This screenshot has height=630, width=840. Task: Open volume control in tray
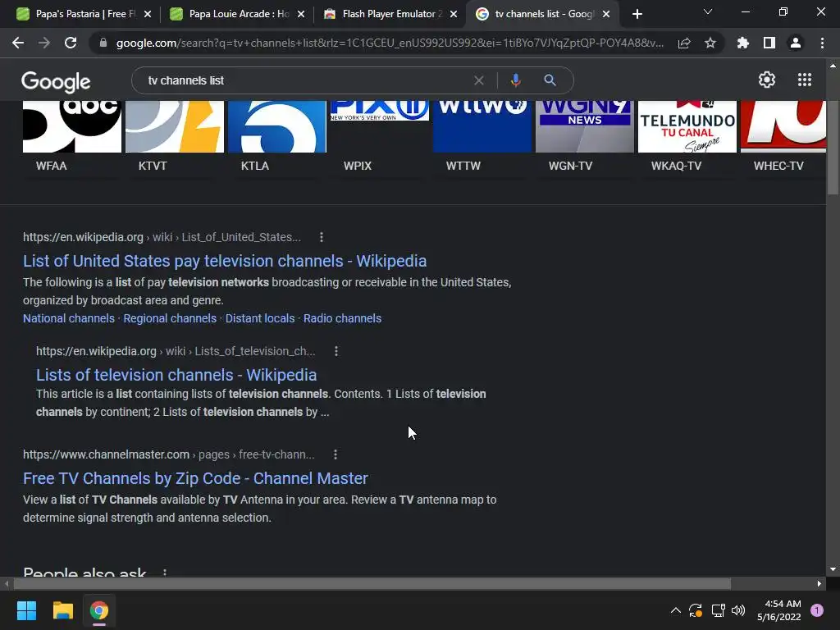pyautogui.click(x=738, y=610)
